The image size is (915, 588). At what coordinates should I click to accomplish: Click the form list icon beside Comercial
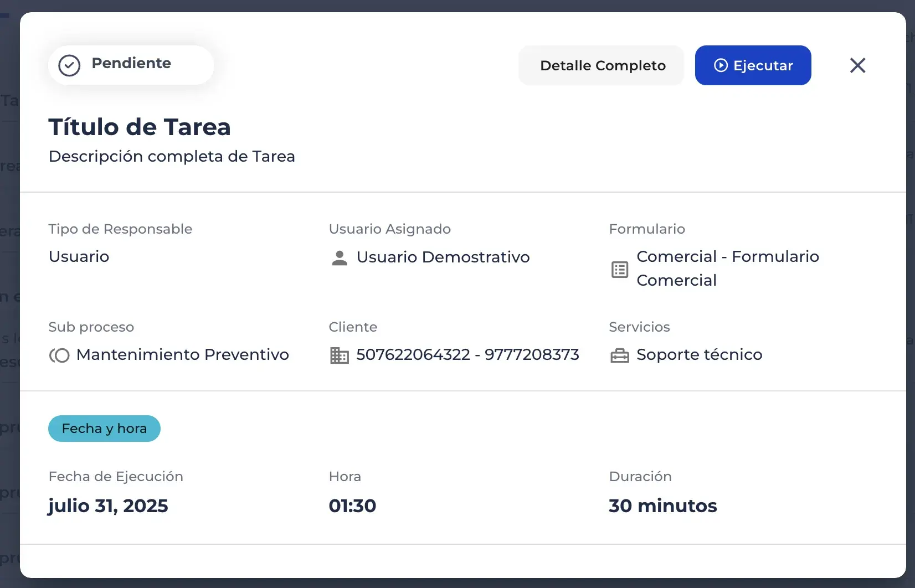click(x=620, y=270)
